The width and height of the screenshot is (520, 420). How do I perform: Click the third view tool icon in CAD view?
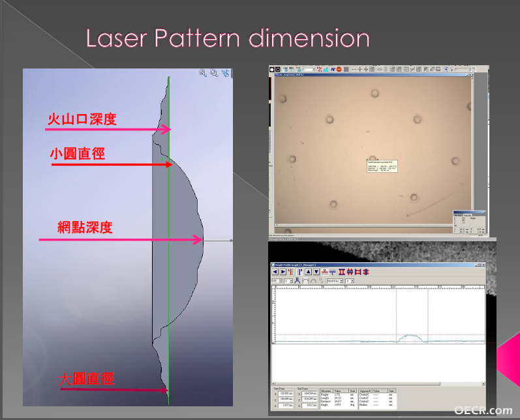click(x=226, y=73)
